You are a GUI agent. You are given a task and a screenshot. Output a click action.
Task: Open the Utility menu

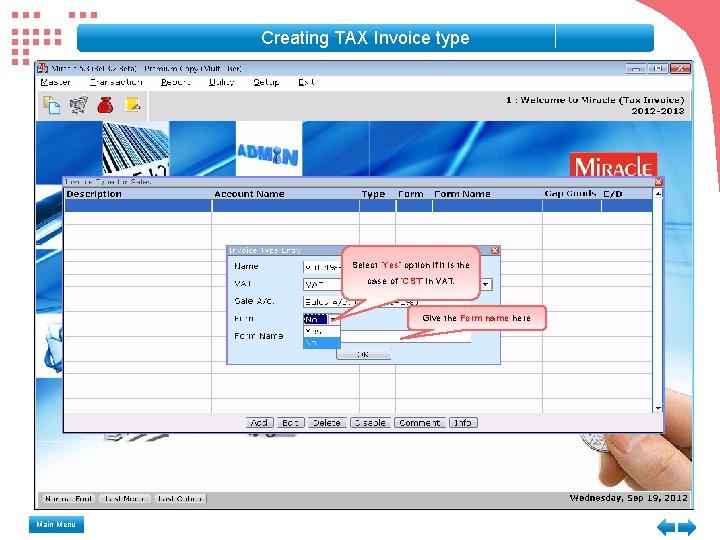(x=221, y=82)
